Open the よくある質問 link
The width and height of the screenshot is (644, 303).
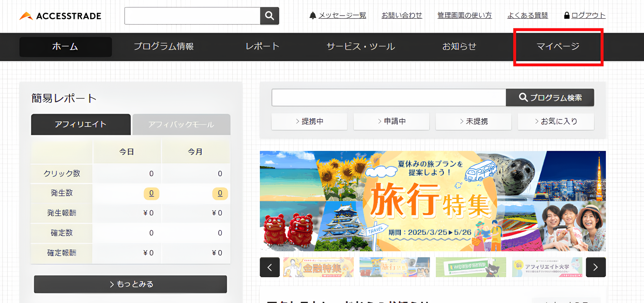pos(527,15)
